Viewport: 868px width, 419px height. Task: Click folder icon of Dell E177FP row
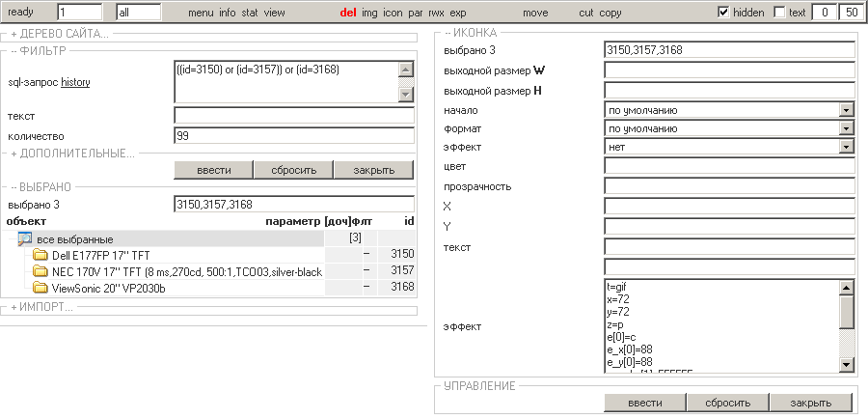(x=41, y=255)
